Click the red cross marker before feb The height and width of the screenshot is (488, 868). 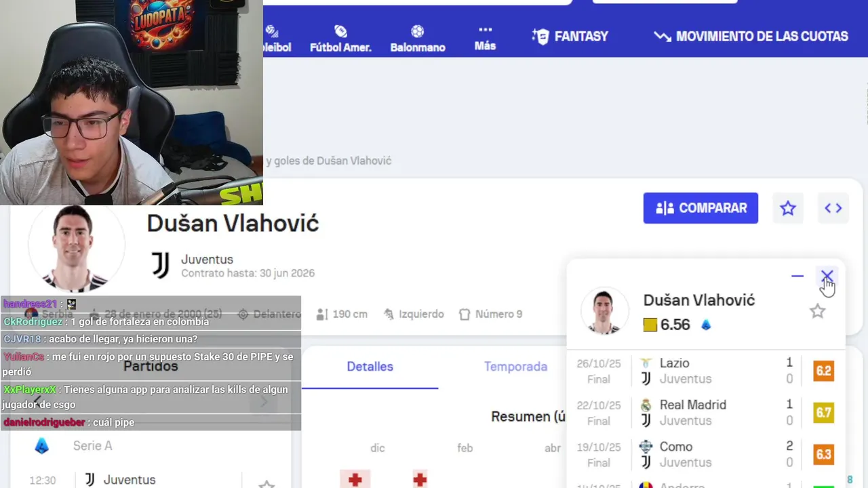[x=420, y=479]
